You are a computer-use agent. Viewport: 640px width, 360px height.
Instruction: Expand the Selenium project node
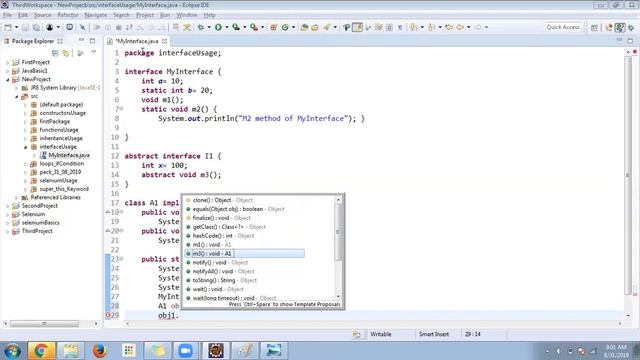coord(7,214)
